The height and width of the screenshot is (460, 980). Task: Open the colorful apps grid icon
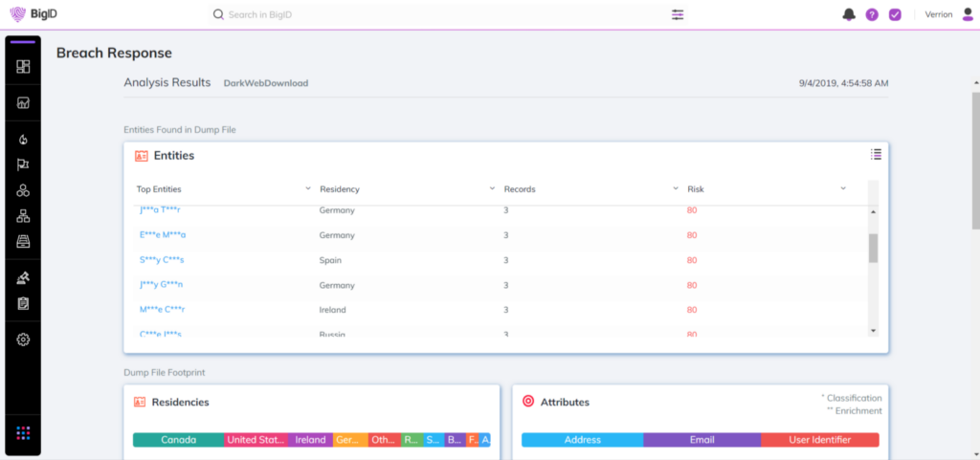[23, 433]
